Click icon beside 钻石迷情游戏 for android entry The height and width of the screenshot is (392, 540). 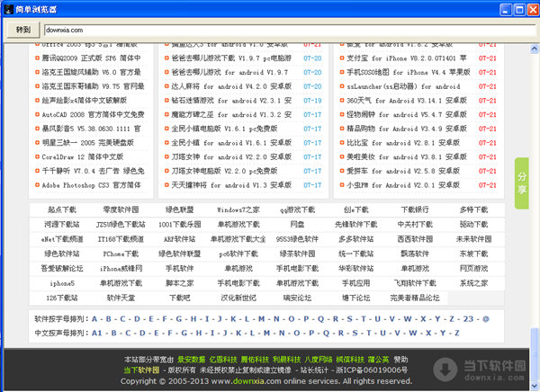tap(165, 101)
